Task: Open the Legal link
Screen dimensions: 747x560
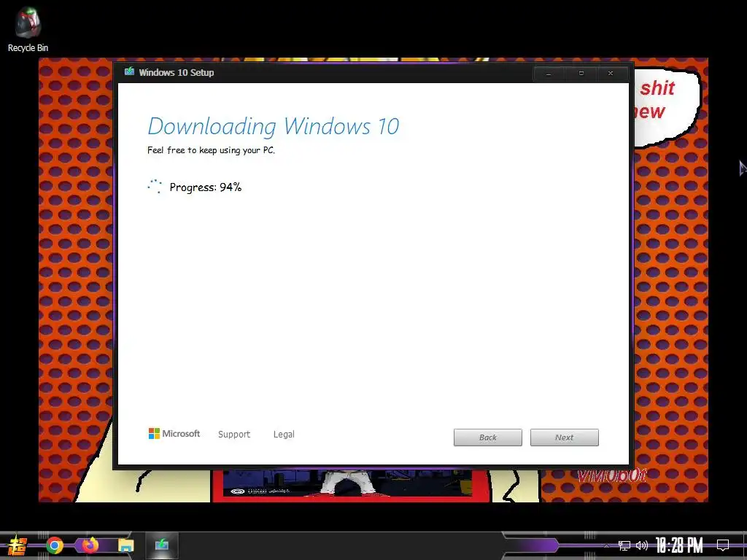Action: pos(284,435)
